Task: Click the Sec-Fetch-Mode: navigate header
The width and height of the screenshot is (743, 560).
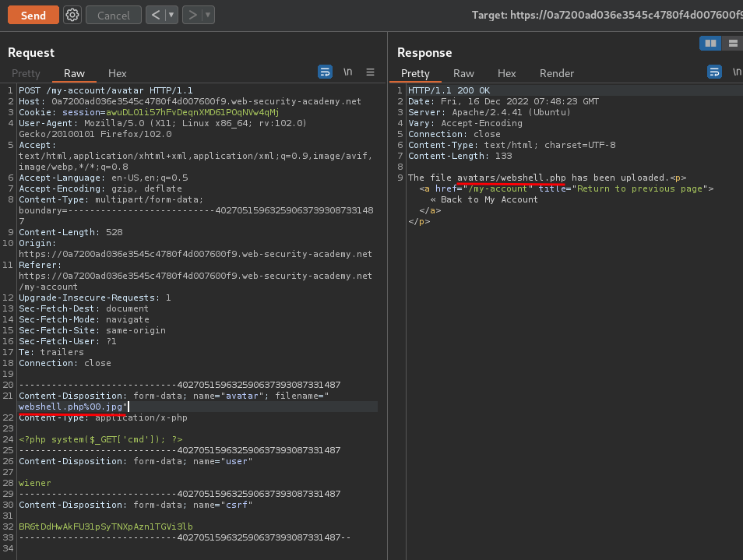Action: tap(84, 319)
